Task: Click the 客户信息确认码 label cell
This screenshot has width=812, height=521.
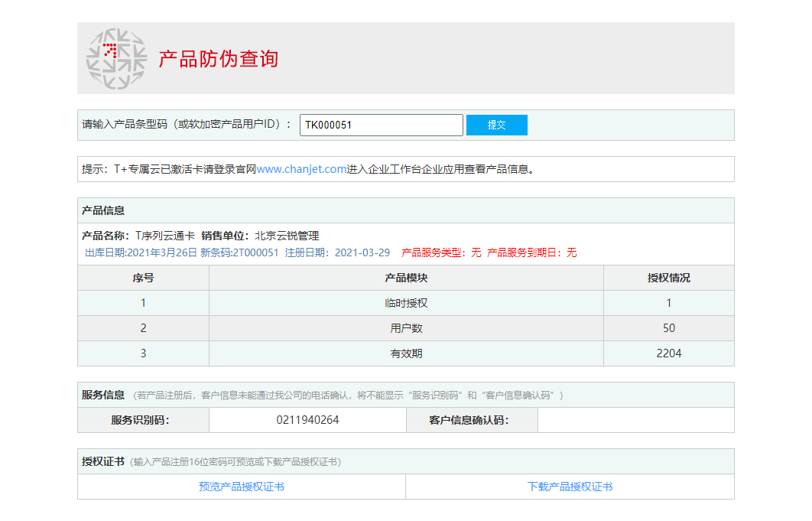Action: click(473, 420)
